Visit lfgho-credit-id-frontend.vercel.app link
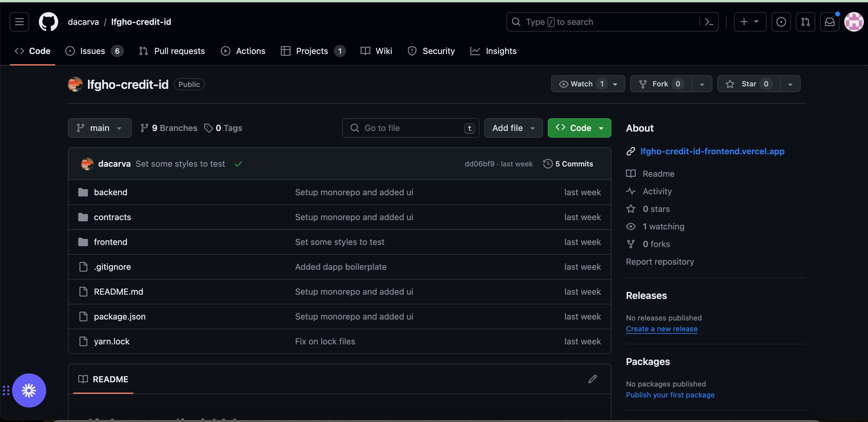The image size is (868, 422). (712, 152)
